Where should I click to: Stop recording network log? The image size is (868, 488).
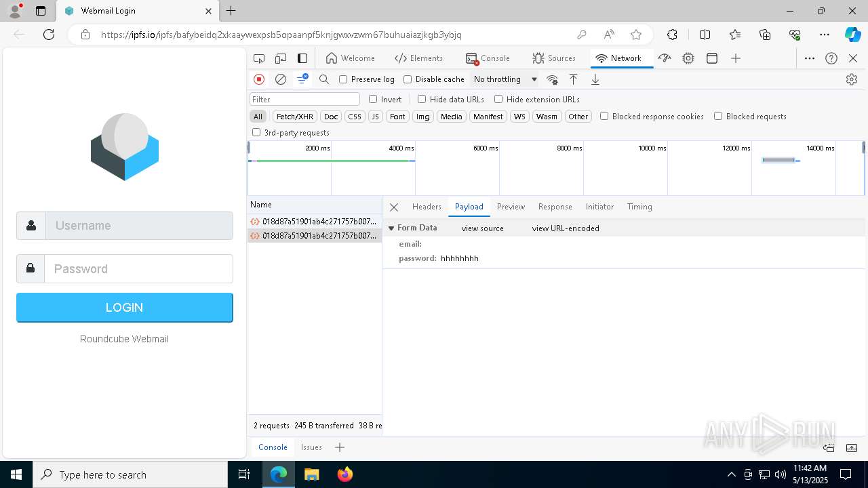tap(259, 79)
